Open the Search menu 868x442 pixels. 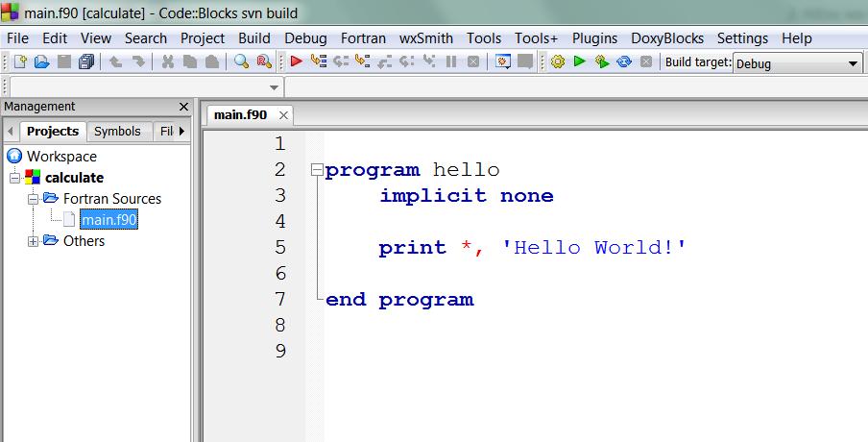[x=146, y=38]
